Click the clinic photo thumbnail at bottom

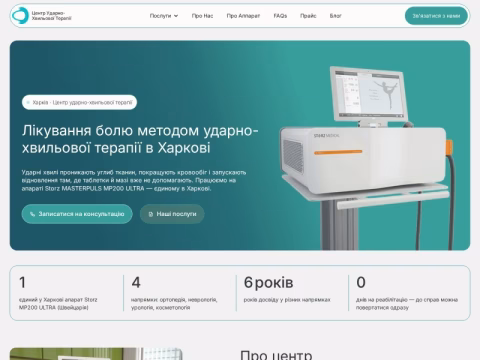tap(96, 354)
